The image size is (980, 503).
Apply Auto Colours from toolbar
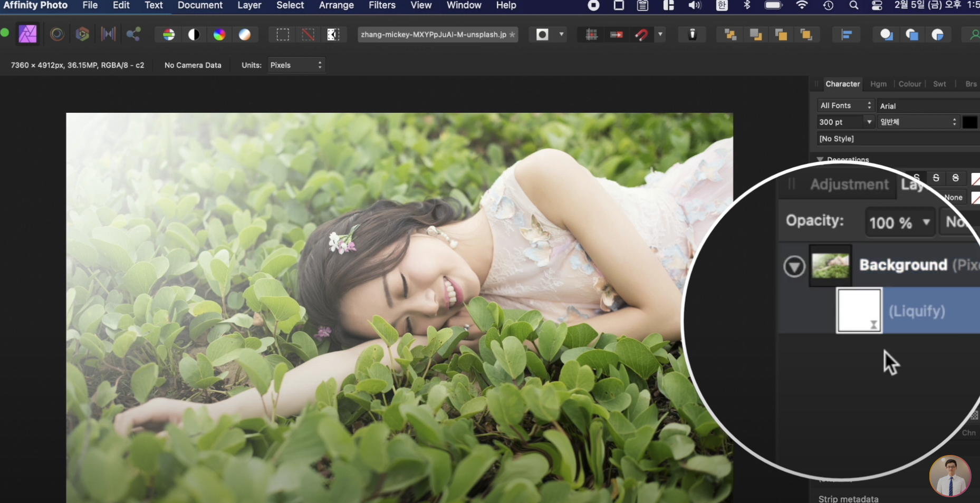(219, 35)
